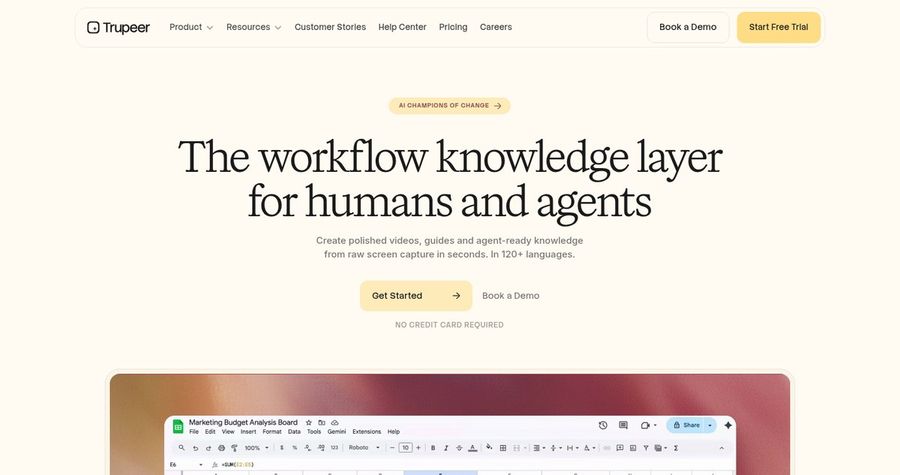
Task: Click the create filter funnel icon
Action: [x=646, y=448]
